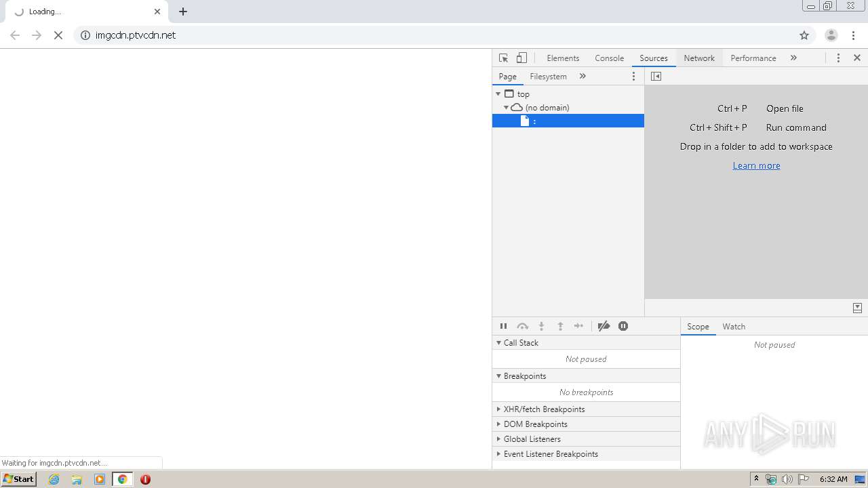View site information icon
The height and width of the screenshot is (488, 868).
point(85,35)
